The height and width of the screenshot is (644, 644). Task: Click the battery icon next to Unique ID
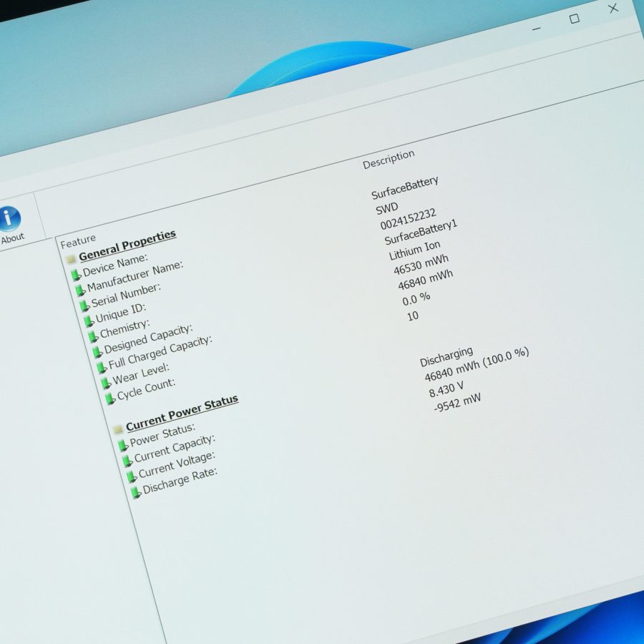88,321
